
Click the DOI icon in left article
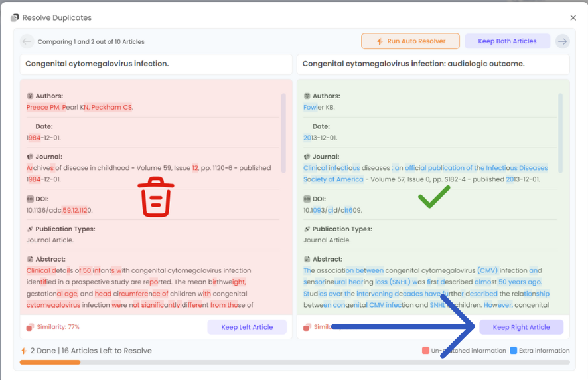[30, 199]
